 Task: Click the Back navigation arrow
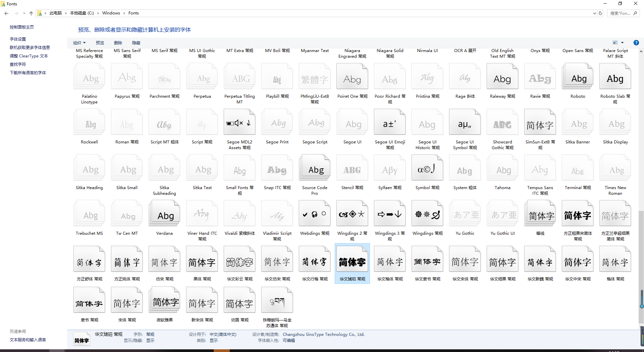tap(6, 13)
